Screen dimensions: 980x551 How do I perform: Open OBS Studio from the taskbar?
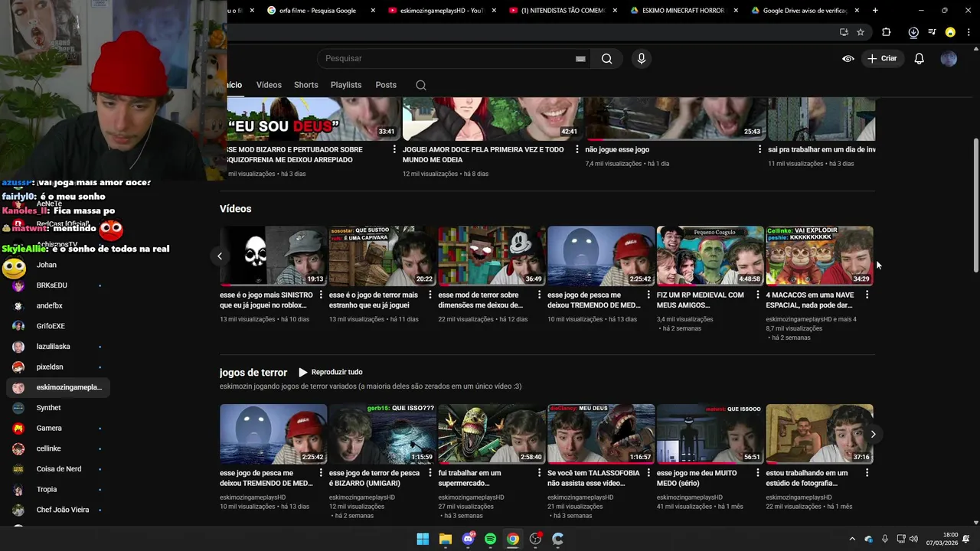point(535,539)
